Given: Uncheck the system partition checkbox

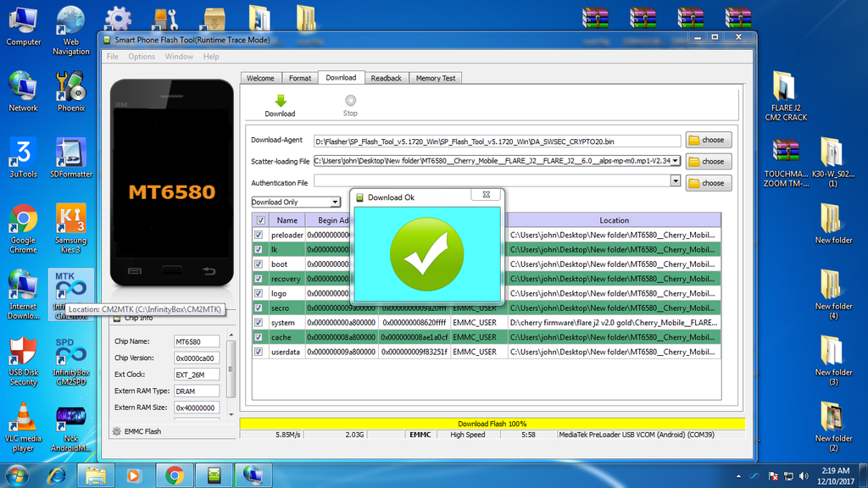Looking at the screenshot, I should pyautogui.click(x=259, y=323).
